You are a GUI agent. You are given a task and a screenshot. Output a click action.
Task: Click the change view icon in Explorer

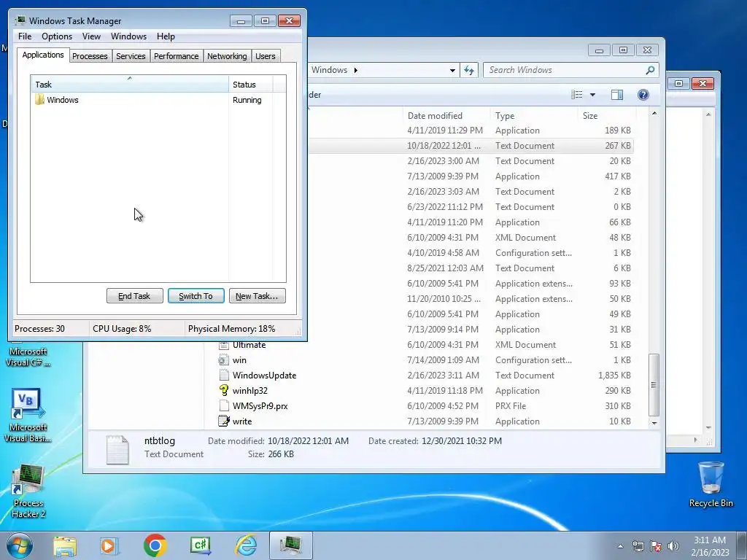577,95
